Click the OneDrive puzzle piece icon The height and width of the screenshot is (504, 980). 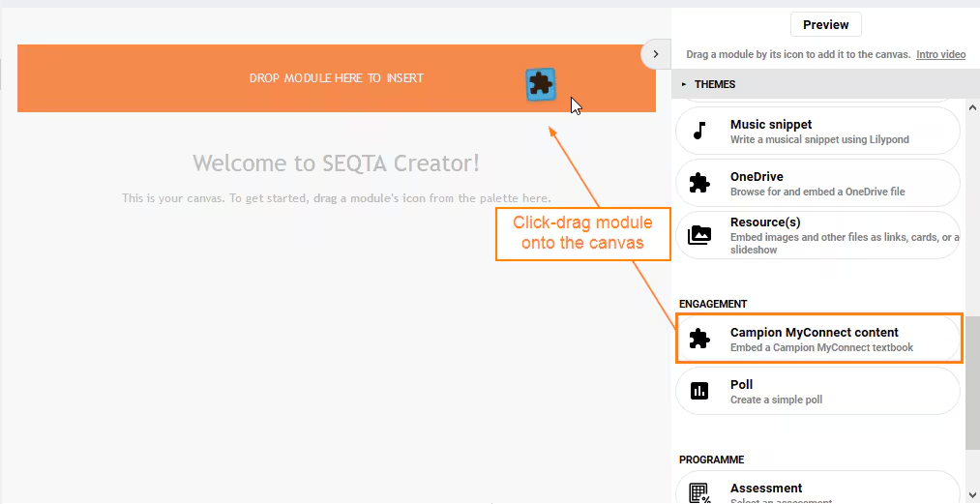click(x=699, y=183)
